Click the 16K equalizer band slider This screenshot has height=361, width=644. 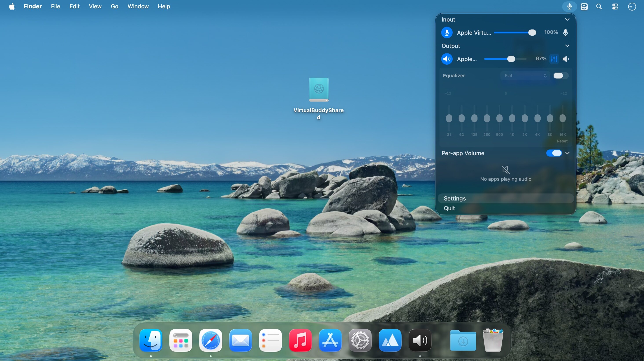pos(562,118)
